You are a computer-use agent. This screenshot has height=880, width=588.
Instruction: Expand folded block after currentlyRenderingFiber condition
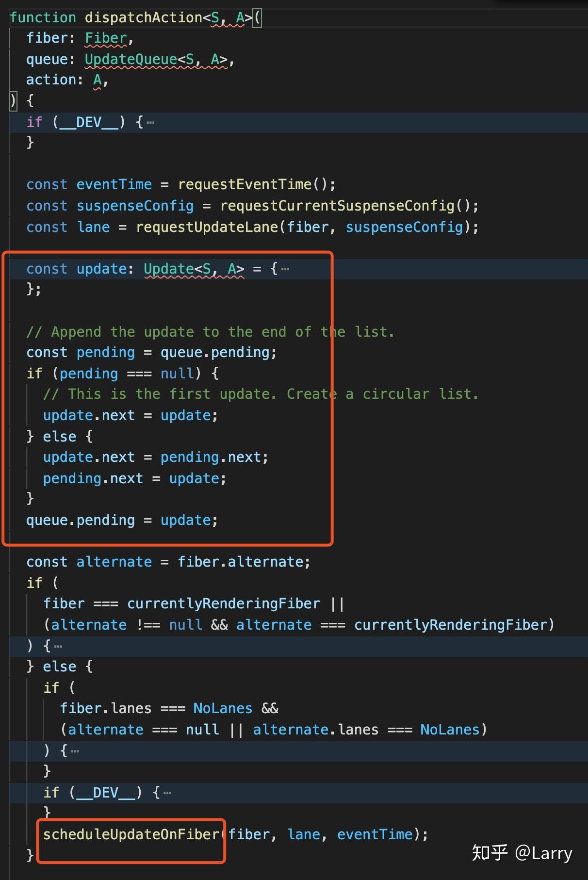pyautogui.click(x=58, y=647)
